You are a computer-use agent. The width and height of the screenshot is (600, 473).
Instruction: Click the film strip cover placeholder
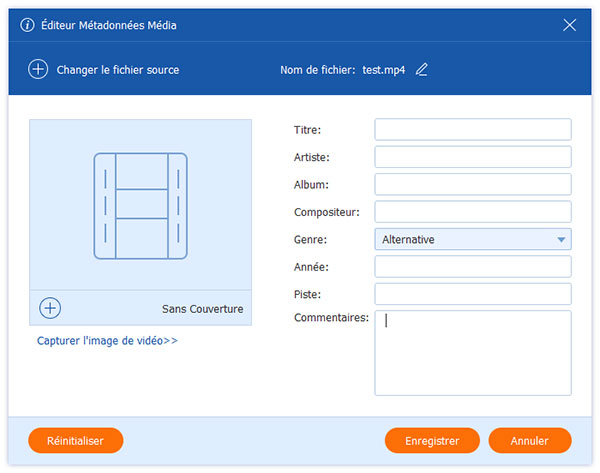pyautogui.click(x=140, y=206)
